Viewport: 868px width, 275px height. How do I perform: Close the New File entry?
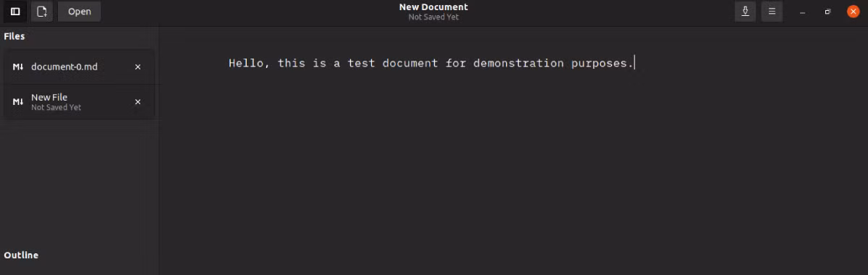(137, 102)
